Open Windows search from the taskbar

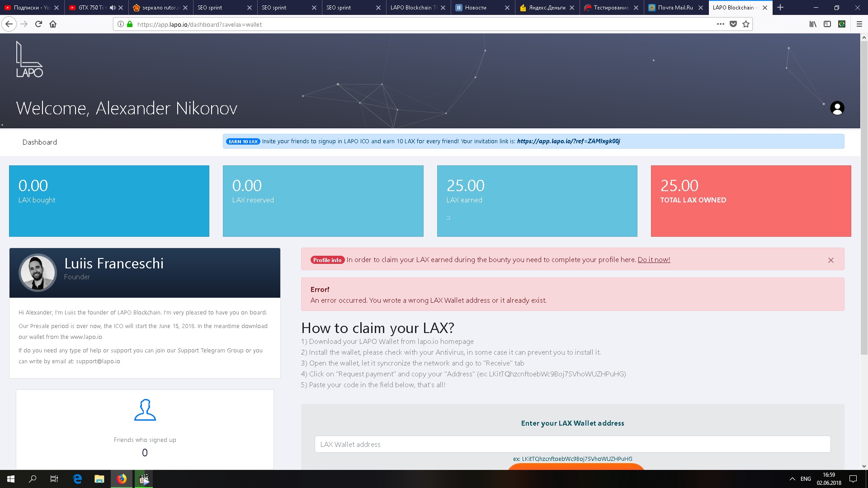(33, 479)
